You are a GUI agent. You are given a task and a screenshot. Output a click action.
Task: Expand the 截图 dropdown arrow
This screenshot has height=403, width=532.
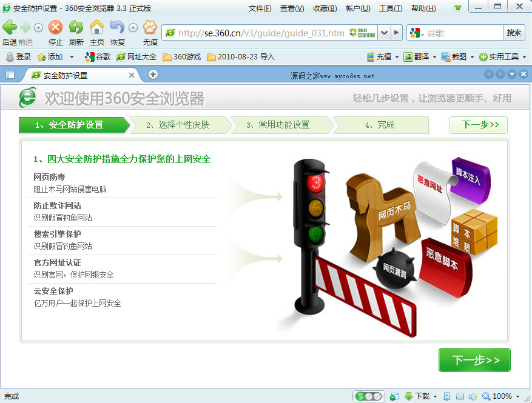[472, 57]
